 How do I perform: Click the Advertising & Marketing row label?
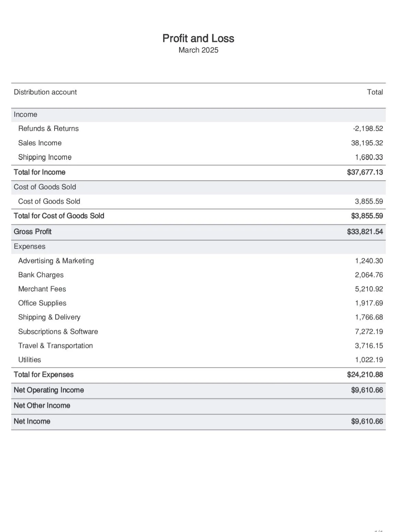(56, 261)
